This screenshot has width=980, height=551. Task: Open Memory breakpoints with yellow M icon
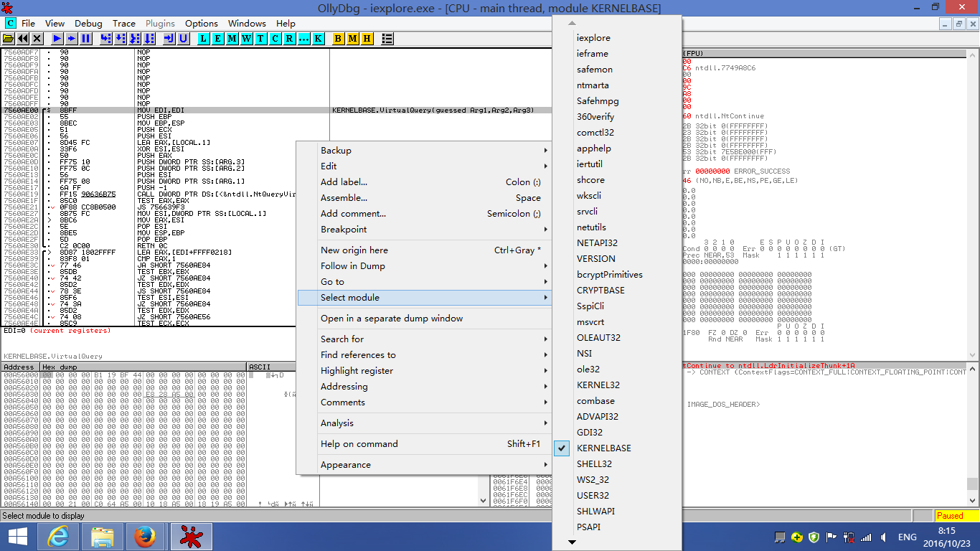click(x=353, y=38)
